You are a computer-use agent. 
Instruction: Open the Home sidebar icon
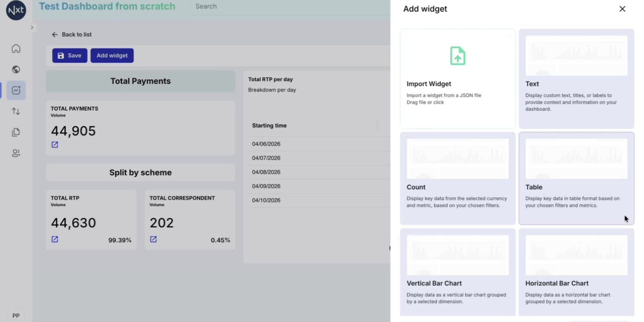tap(16, 48)
